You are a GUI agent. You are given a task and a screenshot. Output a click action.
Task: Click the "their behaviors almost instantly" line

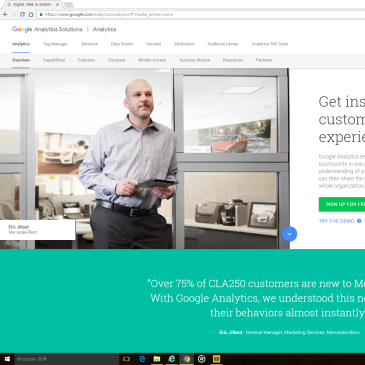click(287, 313)
